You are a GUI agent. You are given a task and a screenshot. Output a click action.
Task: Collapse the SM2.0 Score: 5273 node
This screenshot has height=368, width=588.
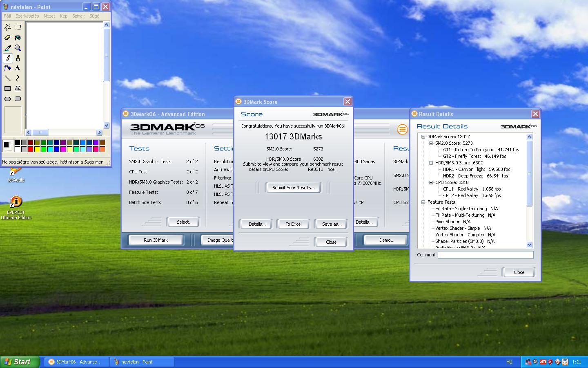pyautogui.click(x=431, y=143)
